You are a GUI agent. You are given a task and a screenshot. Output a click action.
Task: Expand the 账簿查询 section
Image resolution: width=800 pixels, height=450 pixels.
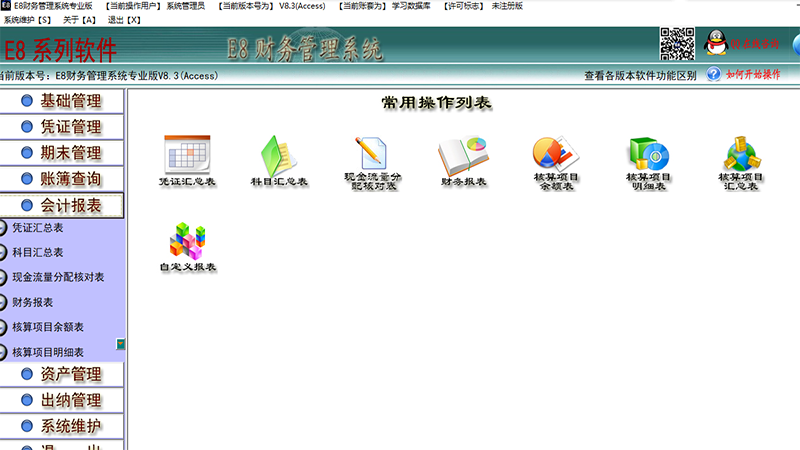click(62, 179)
